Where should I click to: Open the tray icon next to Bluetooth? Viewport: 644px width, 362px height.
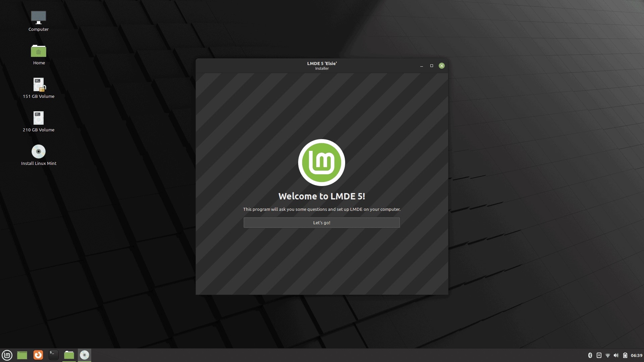coord(599,355)
